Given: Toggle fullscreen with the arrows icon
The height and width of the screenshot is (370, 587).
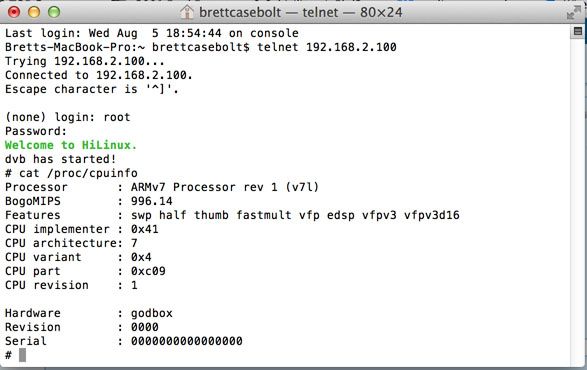Looking at the screenshot, I should [x=573, y=12].
